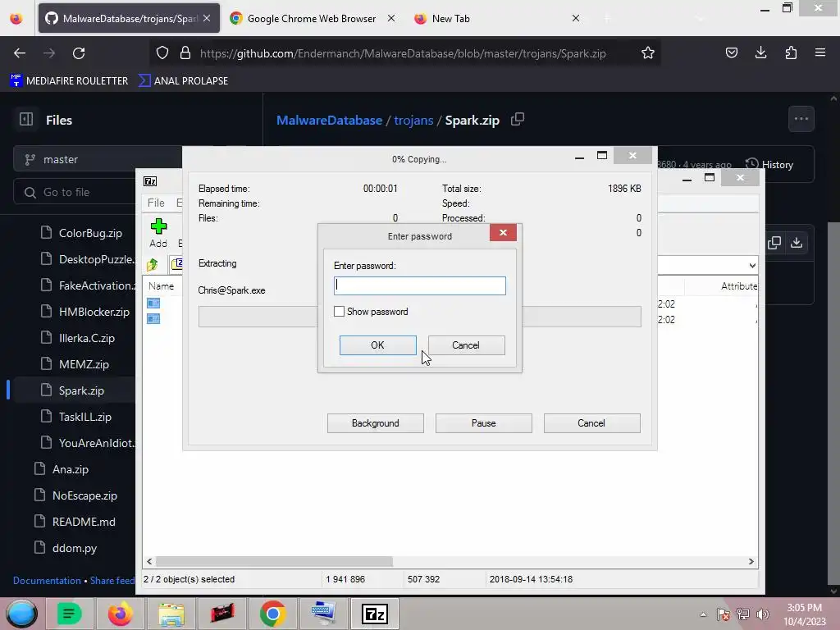840x630 pixels.
Task: Click the Enter password input field
Action: point(419,285)
